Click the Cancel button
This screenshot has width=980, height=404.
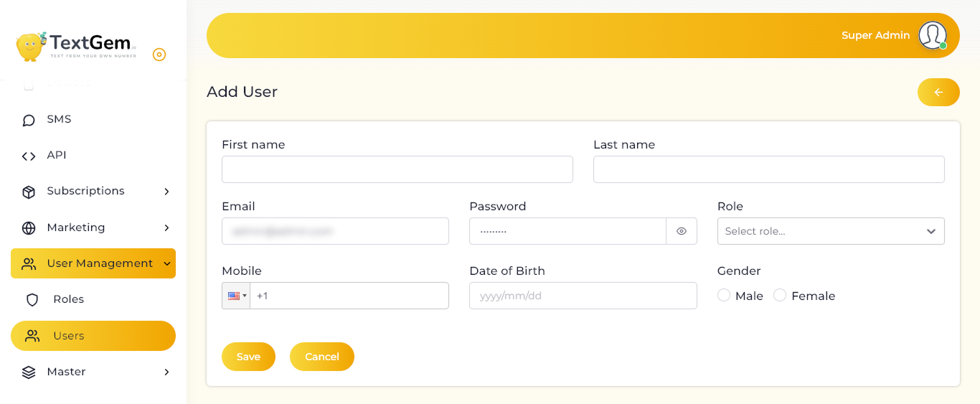322,357
